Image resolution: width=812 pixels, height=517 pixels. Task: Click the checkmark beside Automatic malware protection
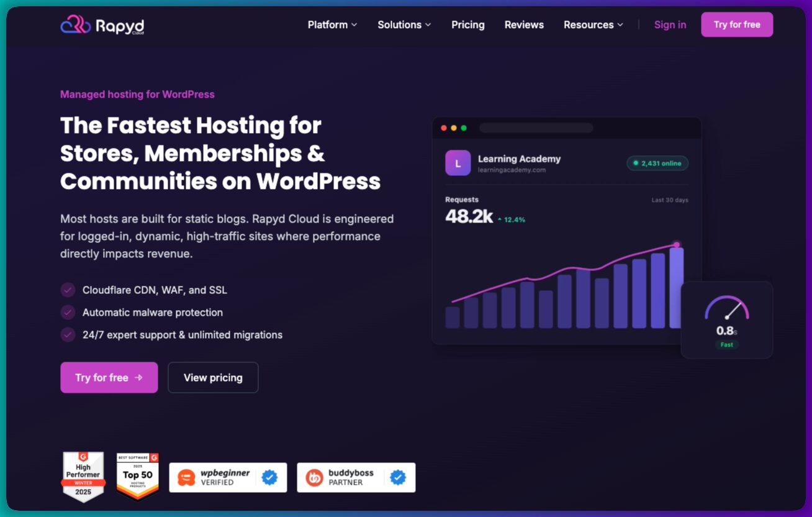click(68, 313)
